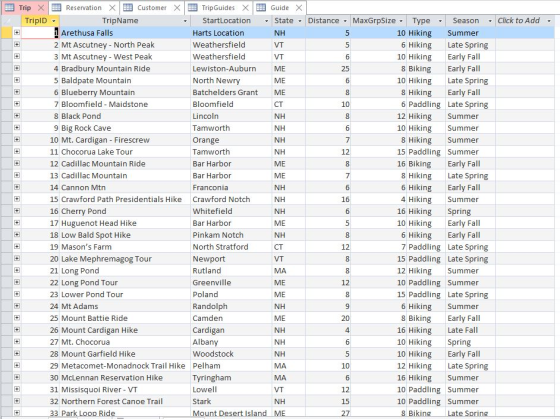Open the TripGuides table tab
Viewport: 560px width, 419px height.
pyautogui.click(x=218, y=8)
